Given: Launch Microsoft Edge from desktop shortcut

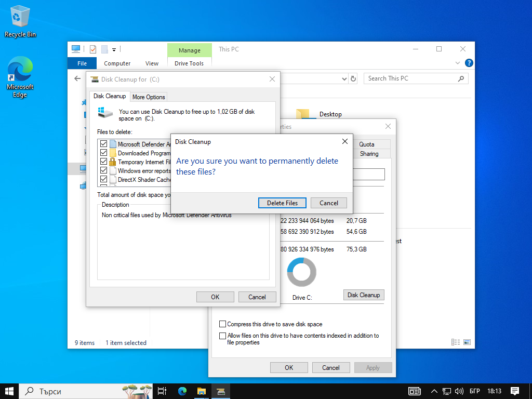Looking at the screenshot, I should pyautogui.click(x=20, y=77).
